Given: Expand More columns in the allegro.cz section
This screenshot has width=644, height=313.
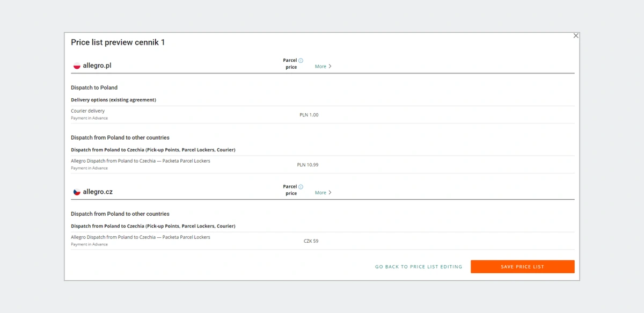Looking at the screenshot, I should [x=323, y=193].
